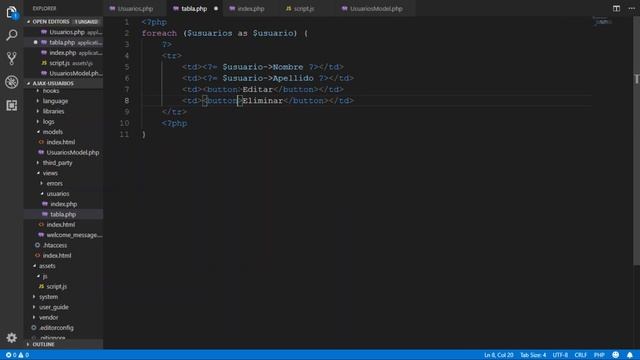640x360 pixels.
Task: Select tabla.php in Open Editors
Action: coord(63,42)
